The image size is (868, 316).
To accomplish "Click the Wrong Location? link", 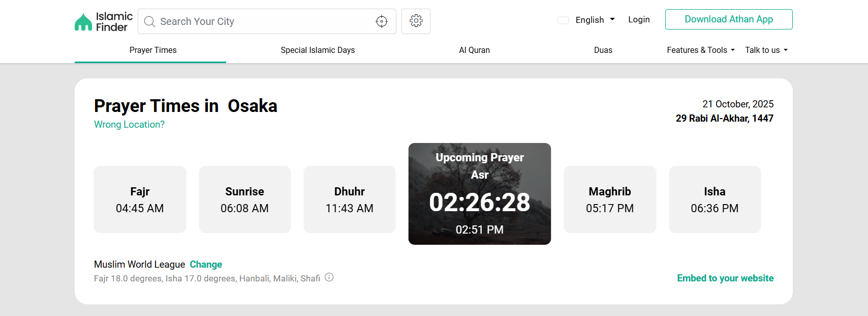I will pos(129,125).
